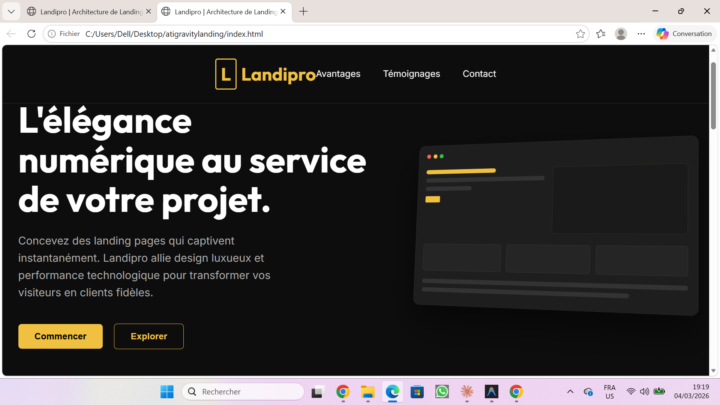
Task: Open the browser profile avatar
Action: [x=621, y=34]
